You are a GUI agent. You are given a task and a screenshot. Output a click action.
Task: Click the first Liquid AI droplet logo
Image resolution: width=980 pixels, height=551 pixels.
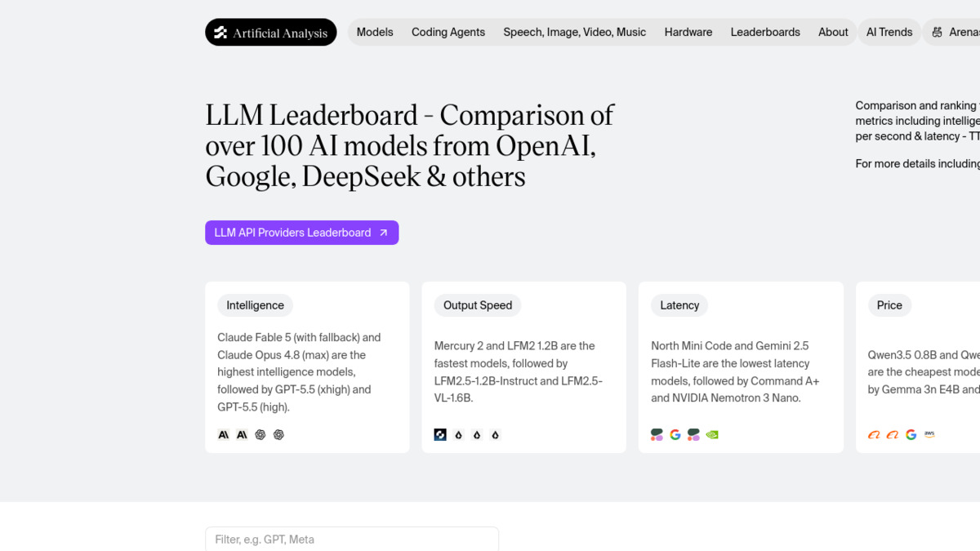coord(459,435)
